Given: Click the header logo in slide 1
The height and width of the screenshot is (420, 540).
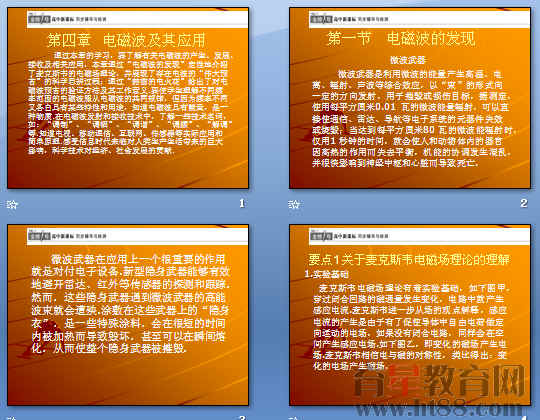Looking at the screenshot, I should click(x=67, y=19).
